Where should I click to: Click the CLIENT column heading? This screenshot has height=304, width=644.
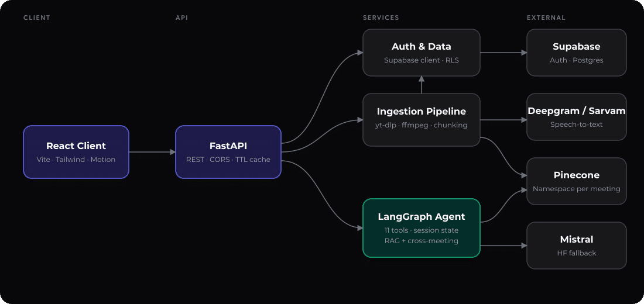point(37,18)
